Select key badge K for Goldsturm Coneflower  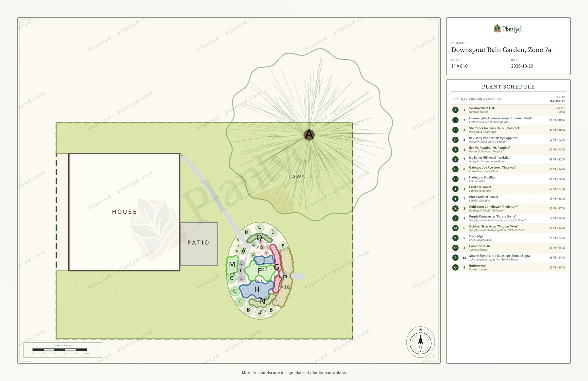tap(455, 208)
